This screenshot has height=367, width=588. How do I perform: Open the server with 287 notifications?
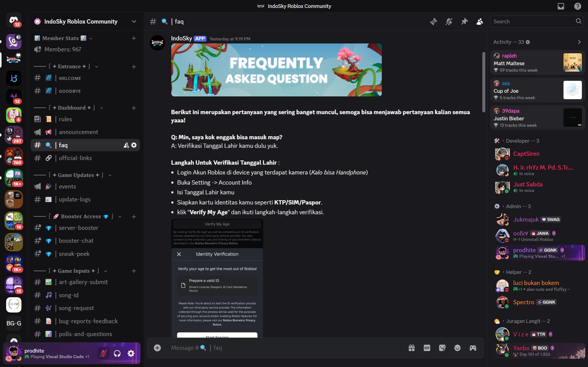tap(14, 135)
